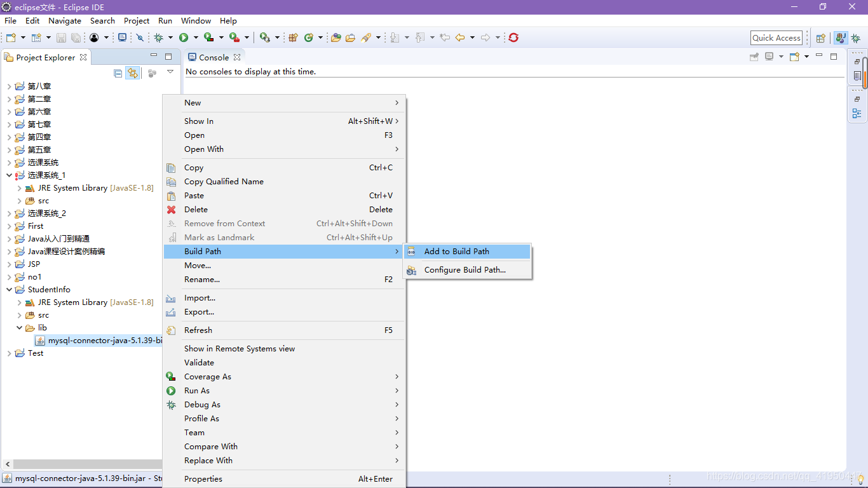
Task: Launch Coverage using the coverage toolbar icon
Action: pos(208,37)
